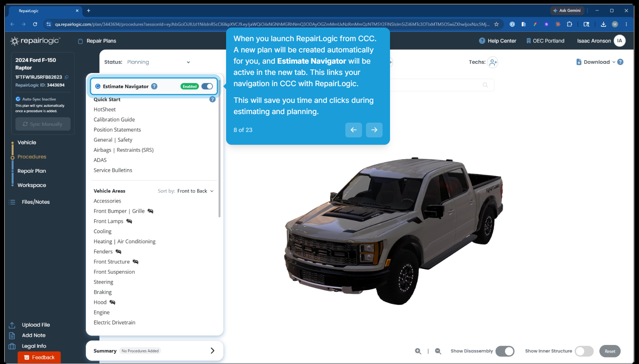Screen dimensions: 639x364
Task: Click the add Techs person icon
Action: 493,62
